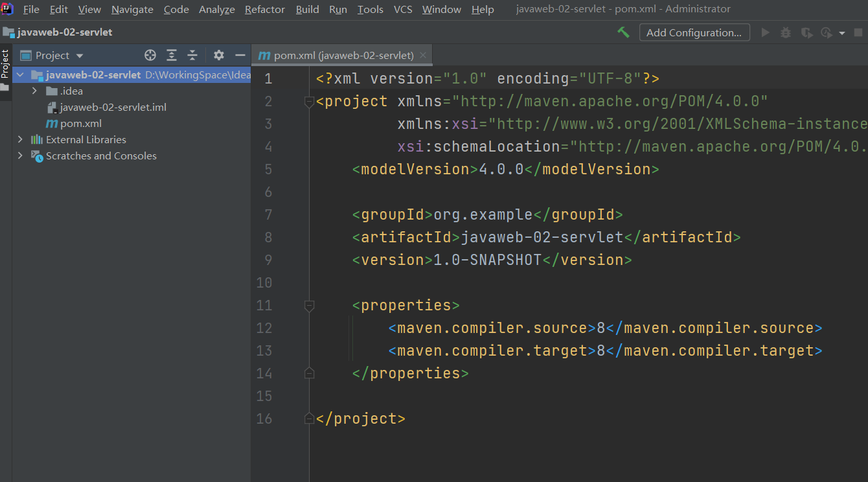Click the IntelliJ IDEA logo icon

point(8,8)
